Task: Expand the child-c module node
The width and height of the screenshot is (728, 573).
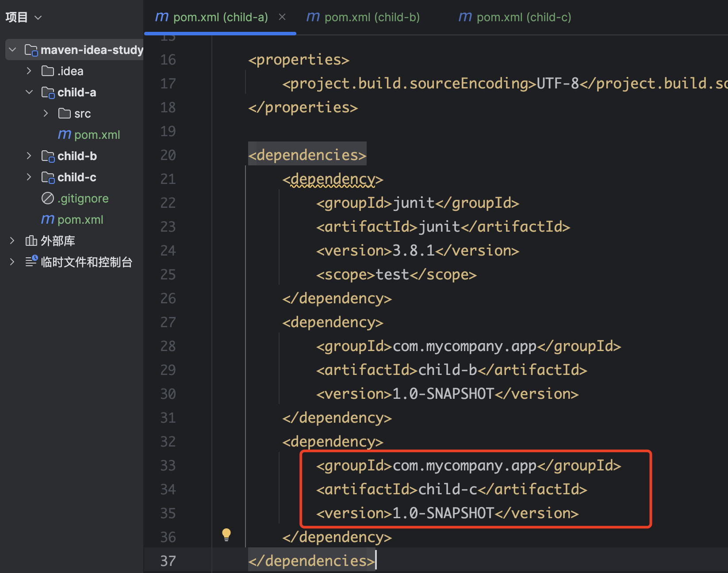Action: coord(29,177)
